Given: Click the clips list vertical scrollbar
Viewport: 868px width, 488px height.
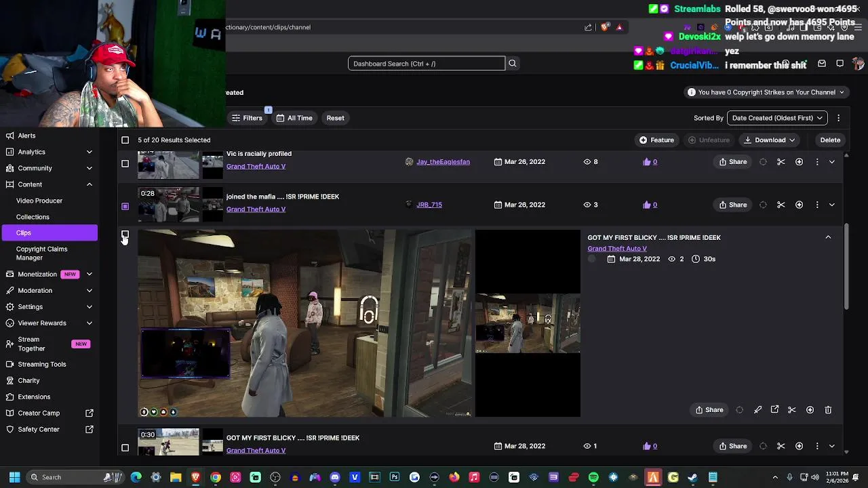Looking at the screenshot, I should click(x=846, y=266).
